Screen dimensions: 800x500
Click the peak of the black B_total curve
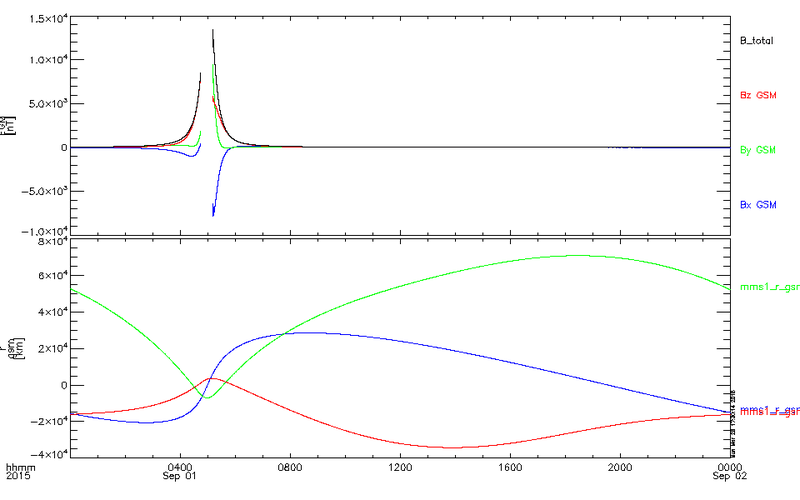coord(213,30)
